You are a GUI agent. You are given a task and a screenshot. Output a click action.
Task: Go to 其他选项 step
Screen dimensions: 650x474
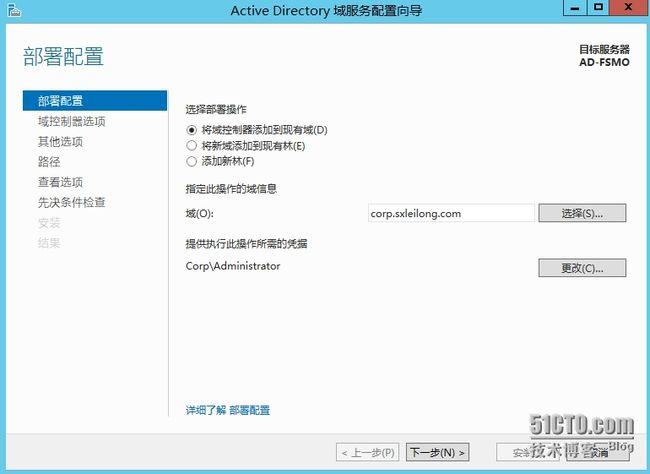point(61,141)
